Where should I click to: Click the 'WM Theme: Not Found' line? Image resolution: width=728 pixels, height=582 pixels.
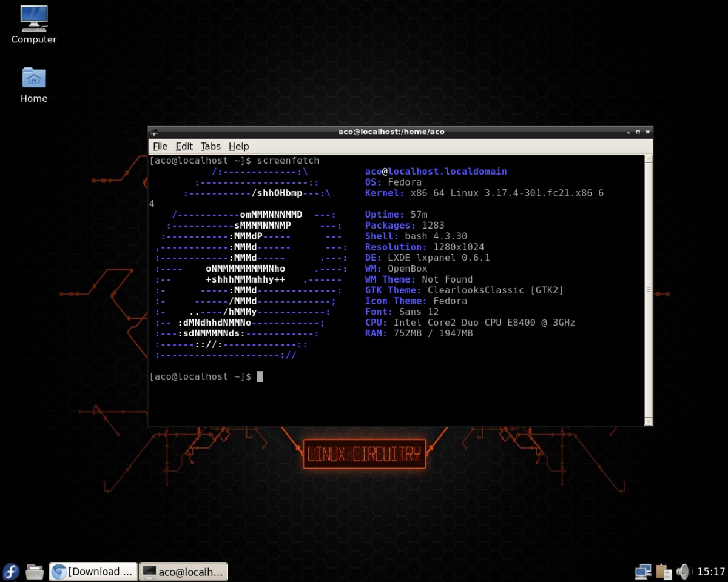[419, 279]
